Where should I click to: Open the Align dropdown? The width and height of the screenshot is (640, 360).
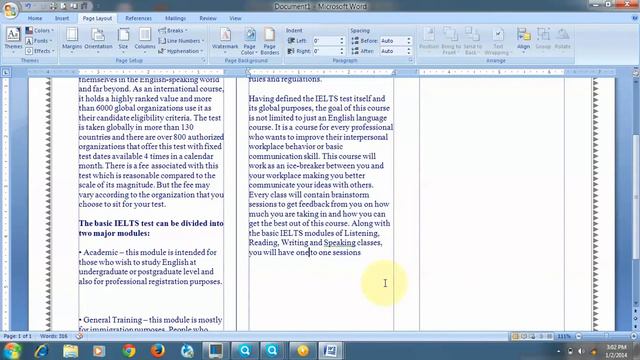coord(523,40)
